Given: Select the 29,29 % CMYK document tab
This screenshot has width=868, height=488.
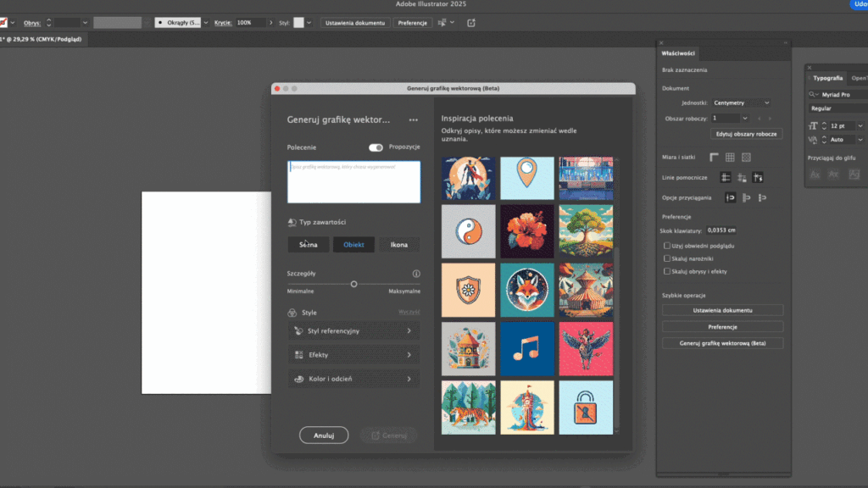Looking at the screenshot, I should [x=42, y=39].
